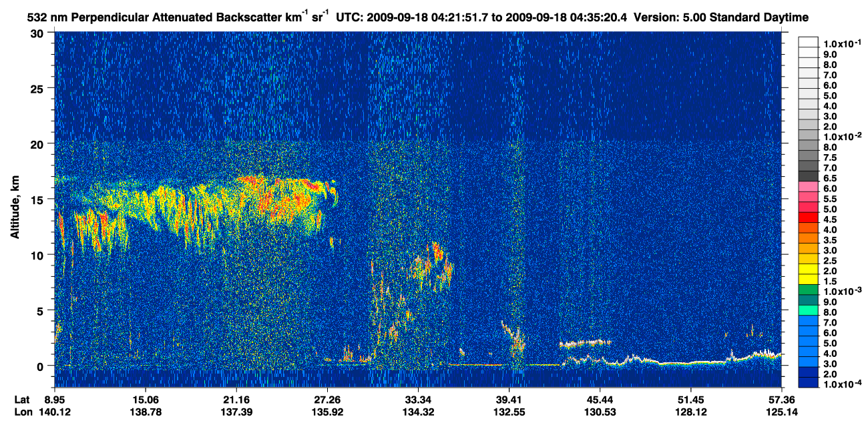Viewport: 868px width, 445px height.
Task: Select the 5.5 color bar label
Action: click(830, 199)
